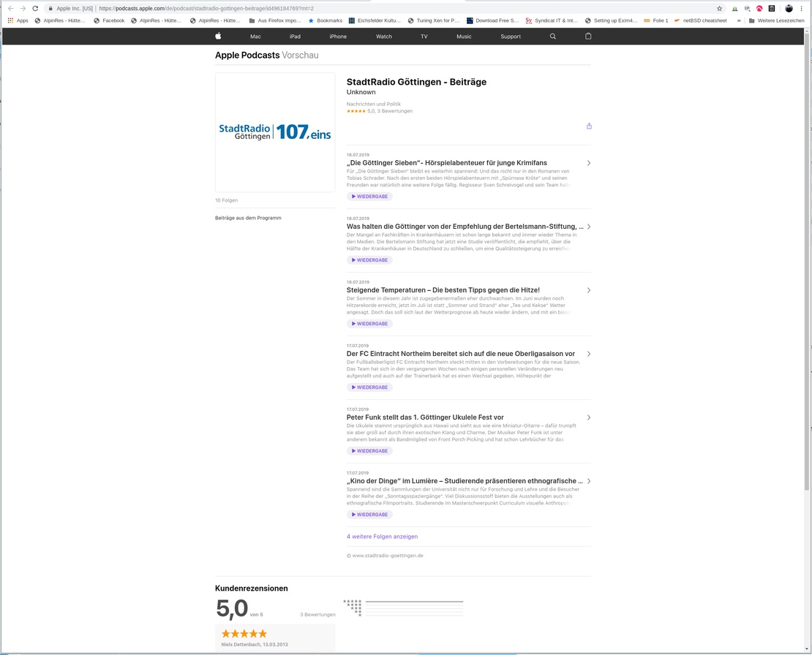
Task: Open 'Steigende Temperaturen' episode title
Action: tap(443, 290)
